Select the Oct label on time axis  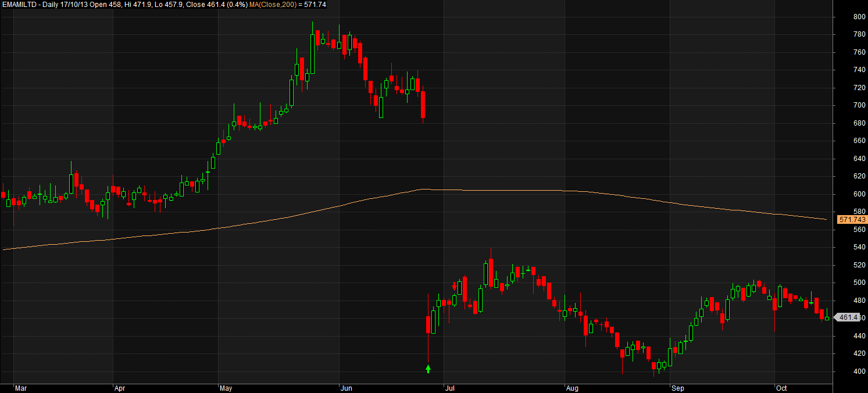pyautogui.click(x=781, y=387)
